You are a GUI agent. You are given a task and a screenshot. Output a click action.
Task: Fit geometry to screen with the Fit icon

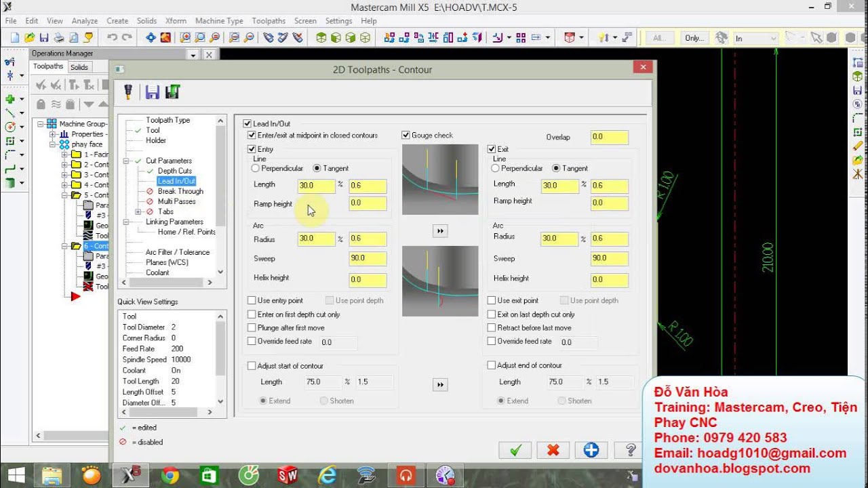pos(151,38)
